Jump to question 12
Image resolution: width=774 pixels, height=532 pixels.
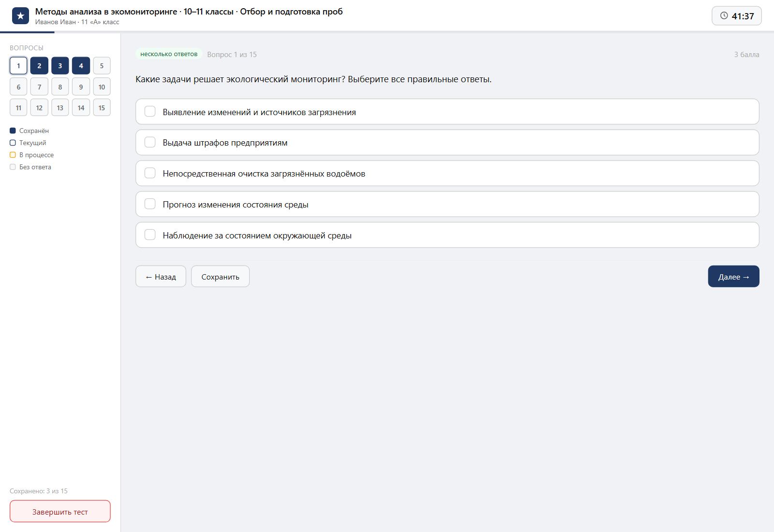point(39,108)
